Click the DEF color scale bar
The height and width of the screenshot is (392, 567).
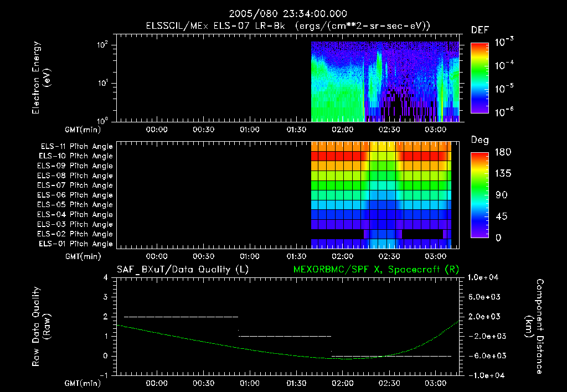coord(480,78)
